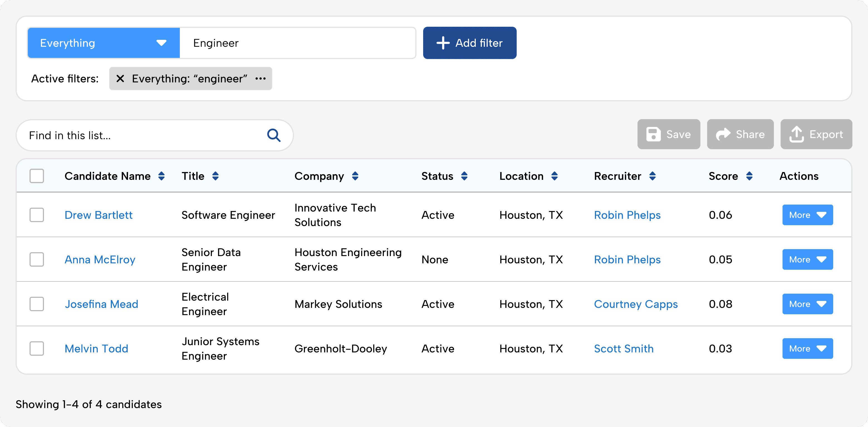Toggle the select-all header checkbox
This screenshot has height=427, width=868.
point(37,176)
